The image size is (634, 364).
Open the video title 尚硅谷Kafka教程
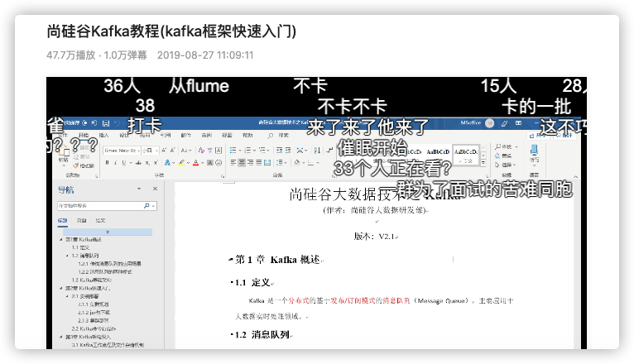click(x=171, y=31)
